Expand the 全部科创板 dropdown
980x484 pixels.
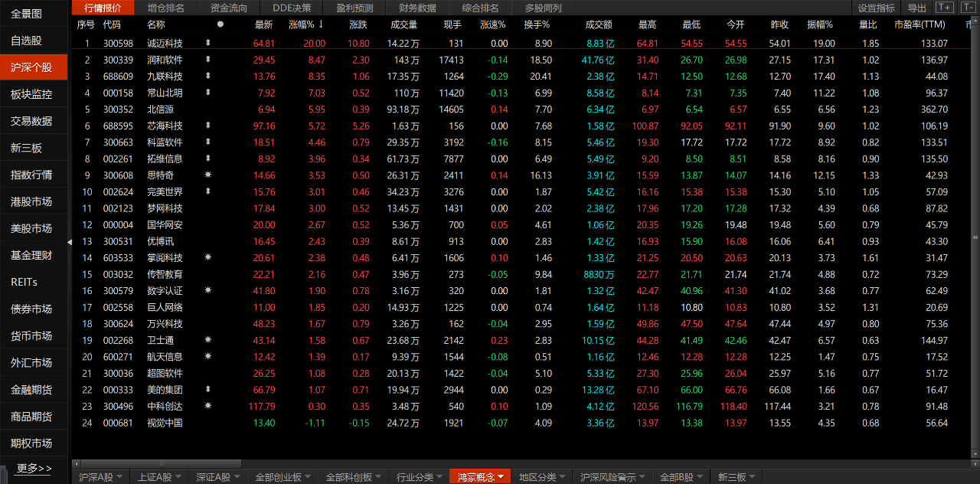pyautogui.click(x=352, y=477)
